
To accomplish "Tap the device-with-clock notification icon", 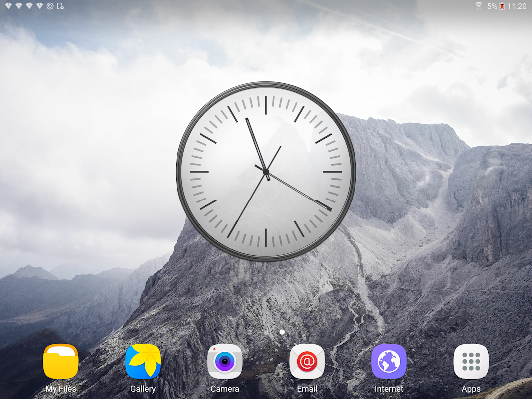I will 60,6.
